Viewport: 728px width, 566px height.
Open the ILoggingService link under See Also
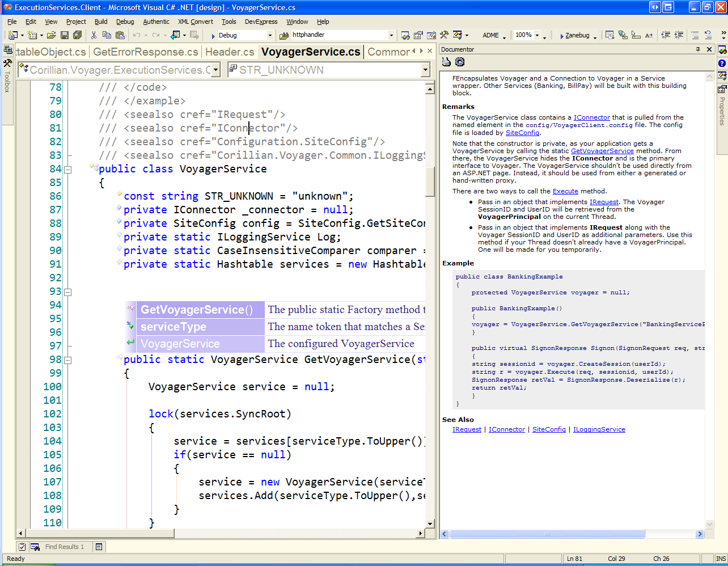click(599, 429)
